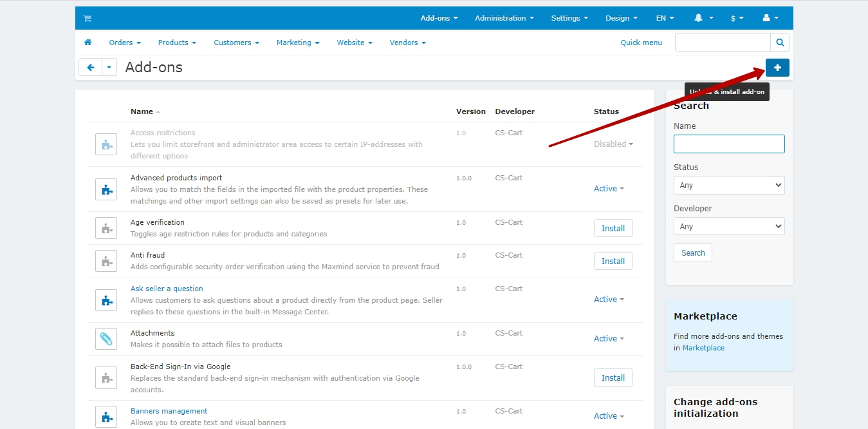Change Banners management Active status dropdown
Image resolution: width=868 pixels, height=429 pixels.
click(609, 416)
